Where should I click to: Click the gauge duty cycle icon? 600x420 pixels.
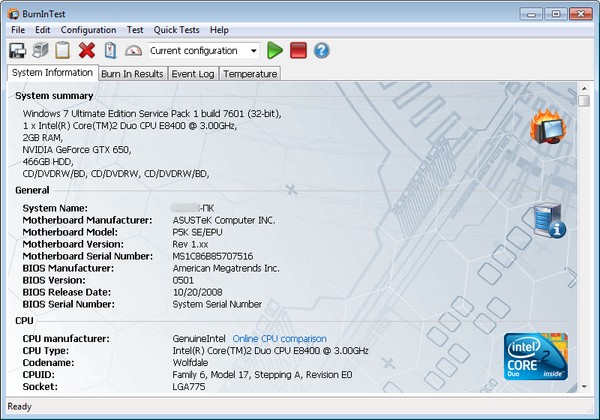coord(134,50)
